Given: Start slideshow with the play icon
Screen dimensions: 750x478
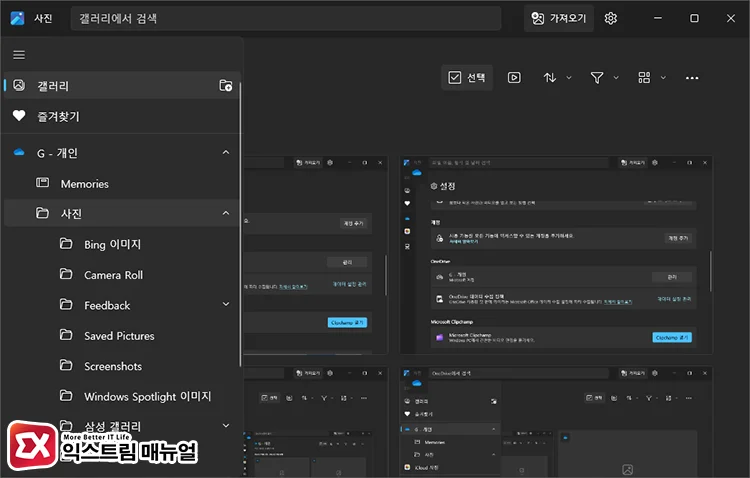Looking at the screenshot, I should 514,78.
